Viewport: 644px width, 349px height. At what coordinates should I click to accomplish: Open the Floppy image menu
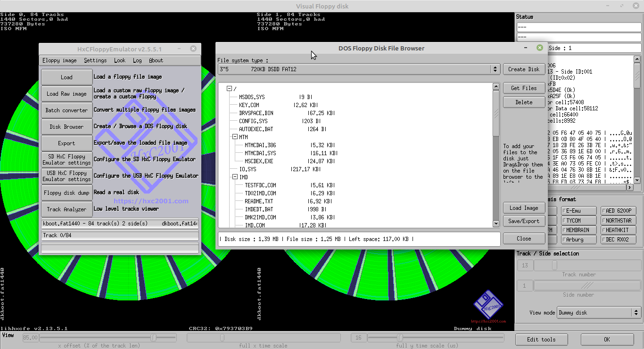[59, 60]
